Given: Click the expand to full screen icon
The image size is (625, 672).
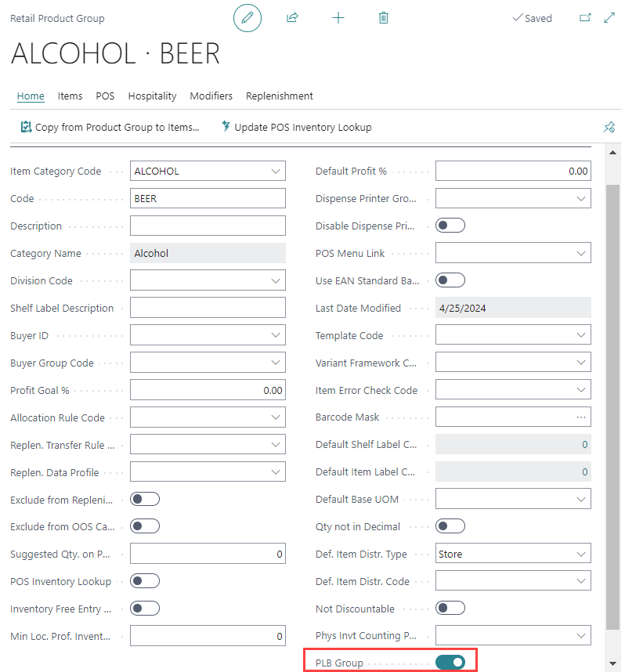Looking at the screenshot, I should pos(609,17).
